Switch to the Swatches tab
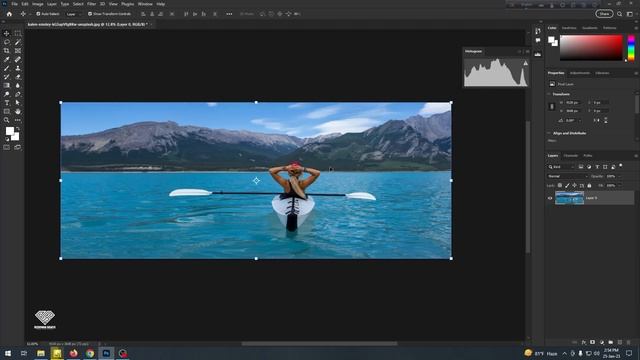 569,28
